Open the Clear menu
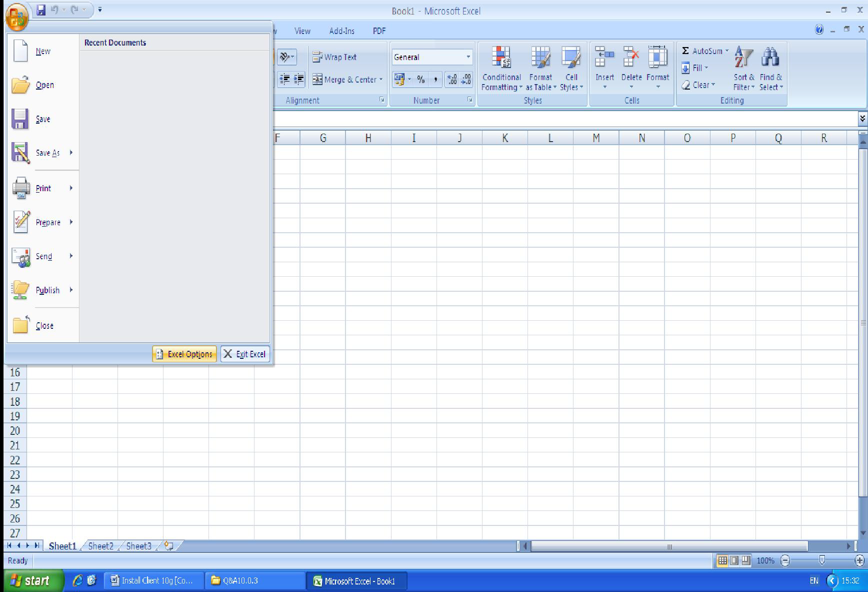Viewport: 868px width, 592px height. [698, 85]
